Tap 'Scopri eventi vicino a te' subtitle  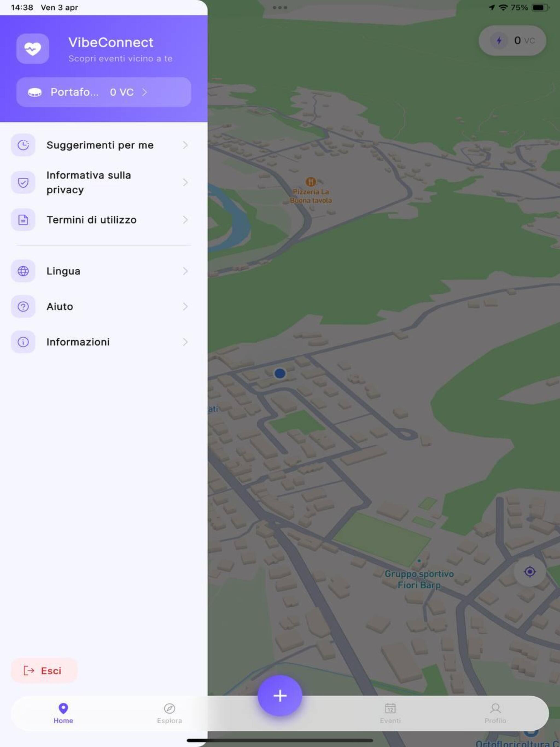(x=120, y=59)
